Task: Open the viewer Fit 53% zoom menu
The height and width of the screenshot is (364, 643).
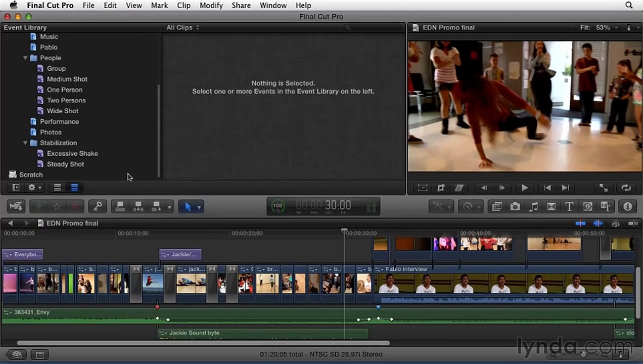Action: click(x=599, y=27)
